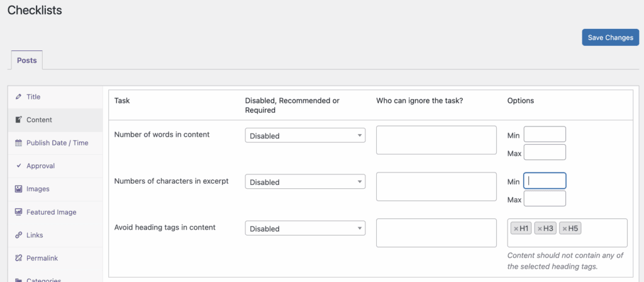Open the Title section

[55, 97]
